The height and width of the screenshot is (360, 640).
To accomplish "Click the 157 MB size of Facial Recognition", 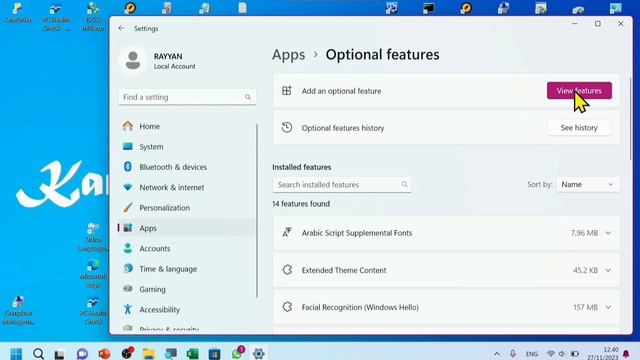I will [585, 307].
